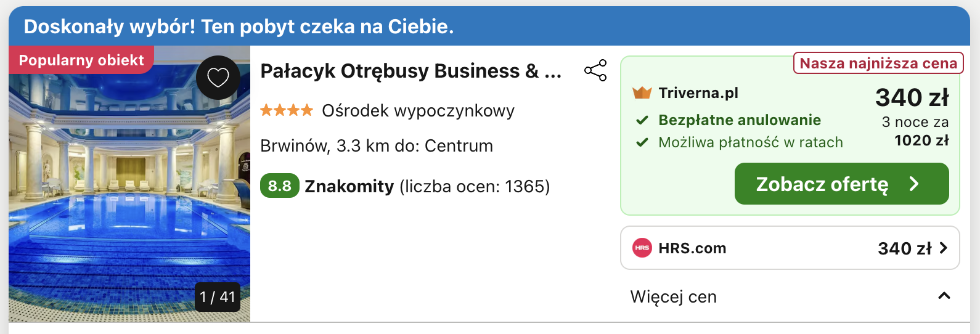The height and width of the screenshot is (334, 980).
Task: Open Pałacyk Otrębusy Business hotel title
Action: pos(411,71)
